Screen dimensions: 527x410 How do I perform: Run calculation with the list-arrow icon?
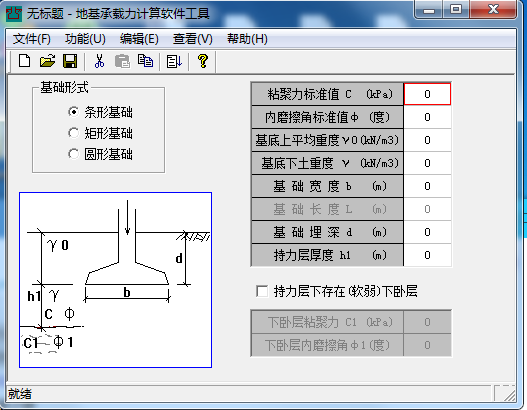pos(174,61)
